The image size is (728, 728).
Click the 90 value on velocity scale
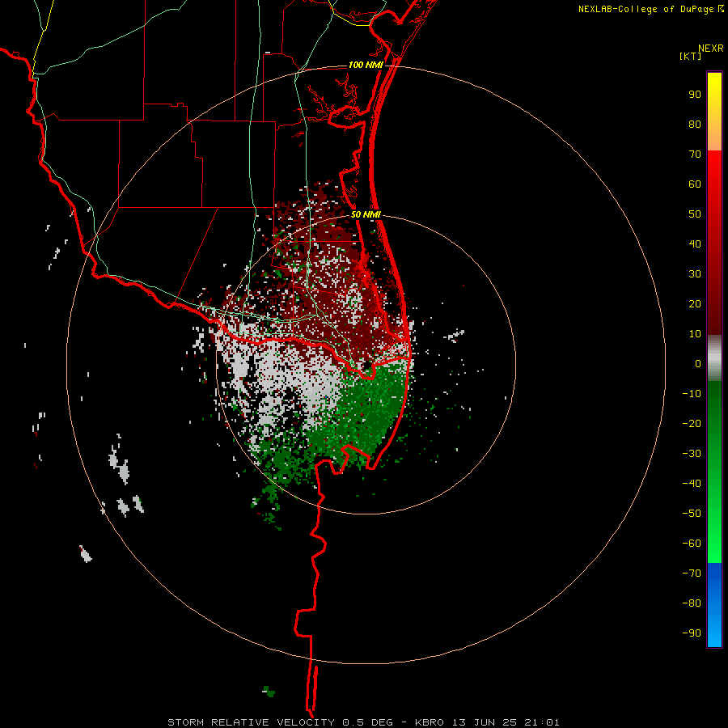tap(695, 95)
